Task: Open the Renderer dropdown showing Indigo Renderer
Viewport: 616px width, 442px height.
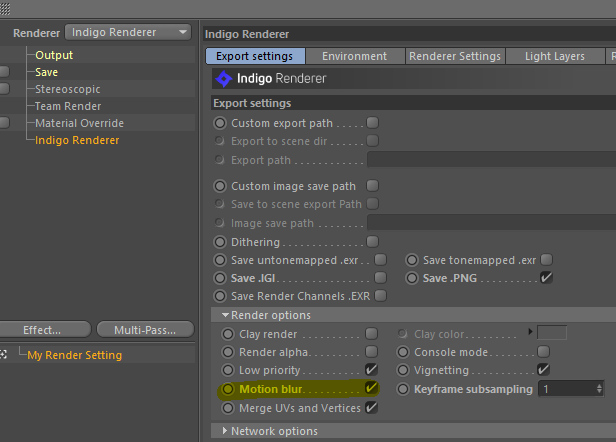Action: [128, 32]
